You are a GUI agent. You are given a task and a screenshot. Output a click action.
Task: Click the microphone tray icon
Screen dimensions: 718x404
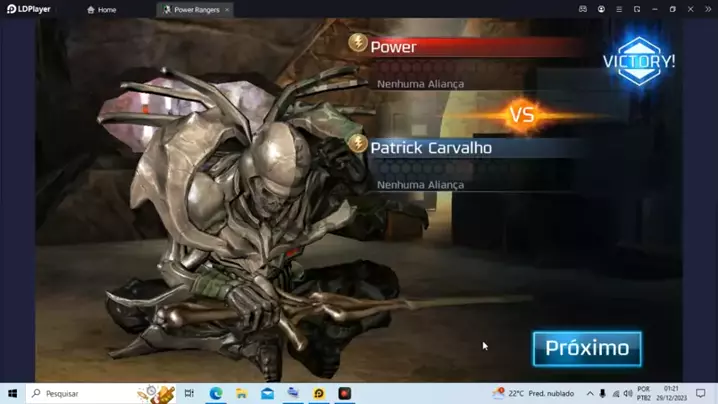click(603, 393)
